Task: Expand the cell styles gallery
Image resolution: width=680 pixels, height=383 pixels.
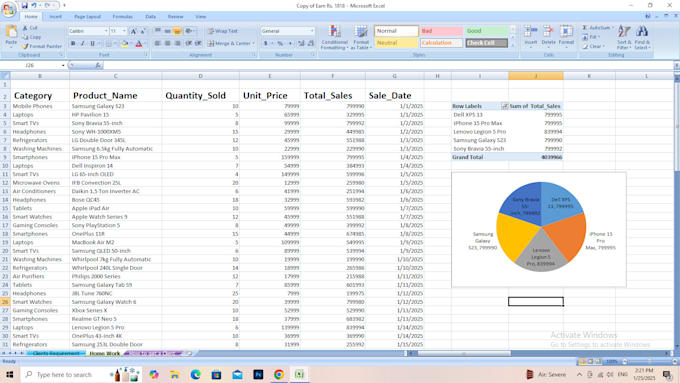Action: pyautogui.click(x=513, y=46)
